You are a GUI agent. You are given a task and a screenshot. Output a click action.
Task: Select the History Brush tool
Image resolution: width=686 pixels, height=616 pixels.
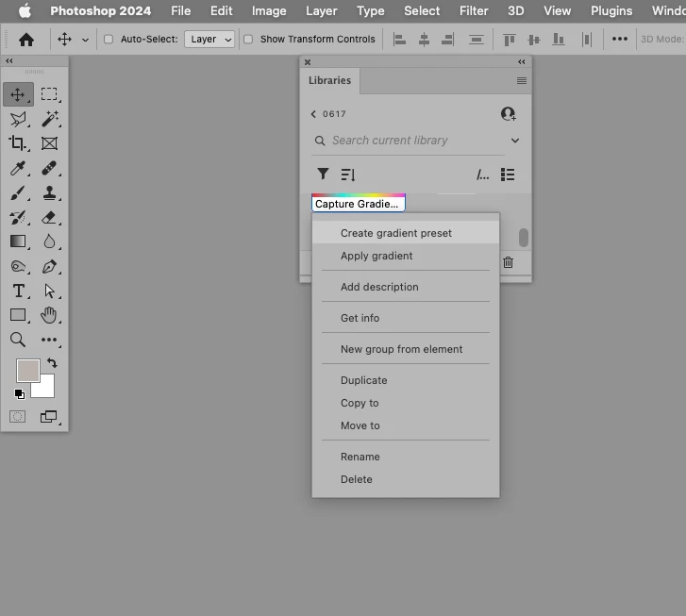click(18, 217)
